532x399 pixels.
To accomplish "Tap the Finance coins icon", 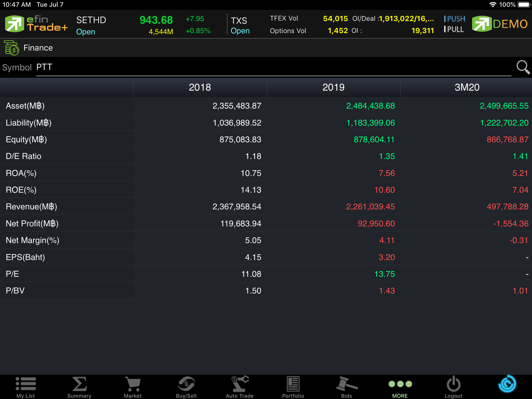I will tap(11, 48).
